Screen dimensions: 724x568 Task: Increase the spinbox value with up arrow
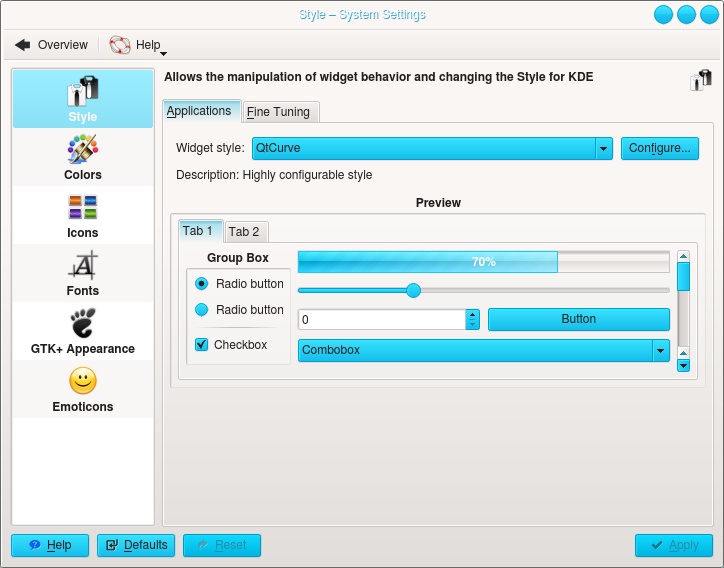pyautogui.click(x=472, y=315)
